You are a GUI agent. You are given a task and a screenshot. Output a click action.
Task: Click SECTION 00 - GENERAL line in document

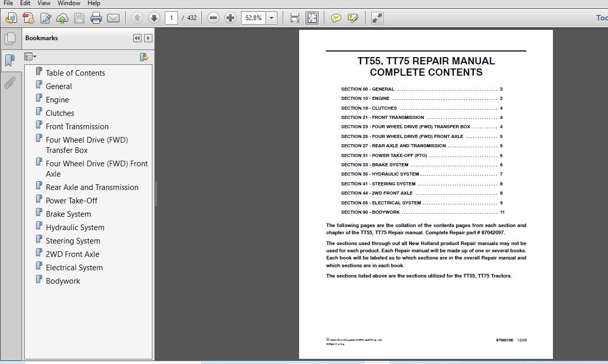422,89
